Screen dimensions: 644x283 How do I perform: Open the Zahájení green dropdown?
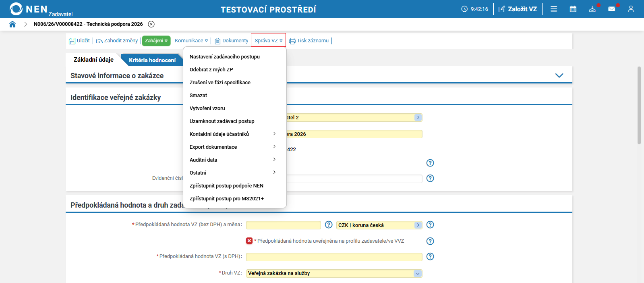click(x=156, y=41)
